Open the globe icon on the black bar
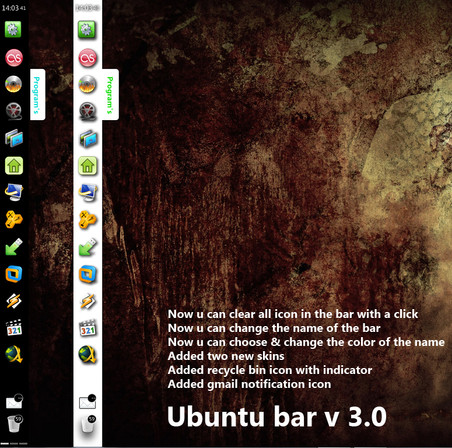The width and height of the screenshot is (452, 448). (14, 354)
